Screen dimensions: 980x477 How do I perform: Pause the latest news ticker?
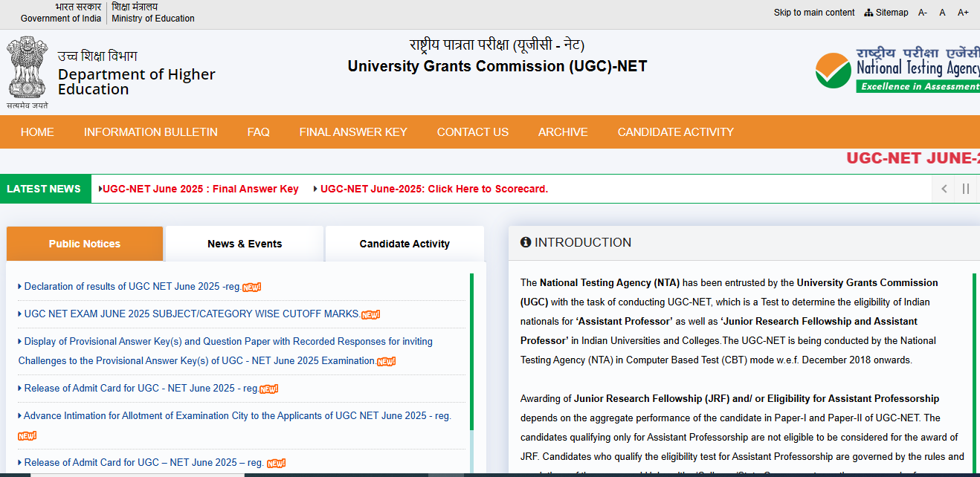(x=966, y=189)
